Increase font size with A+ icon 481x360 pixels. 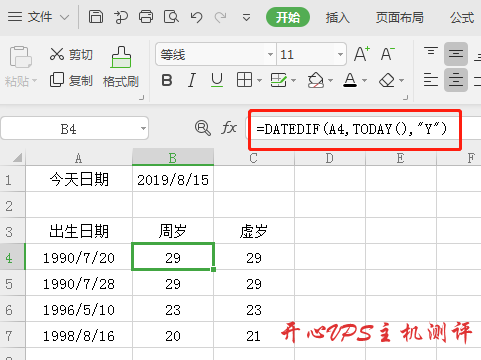click(362, 54)
